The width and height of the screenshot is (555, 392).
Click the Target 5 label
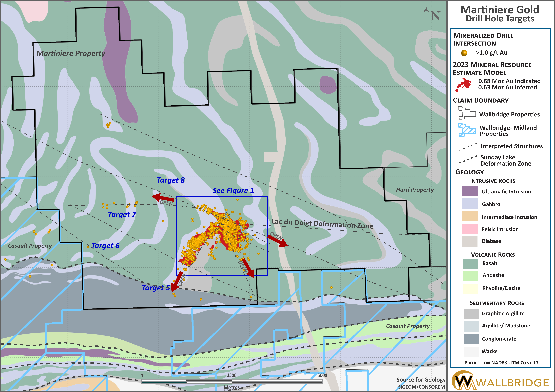(x=156, y=288)
